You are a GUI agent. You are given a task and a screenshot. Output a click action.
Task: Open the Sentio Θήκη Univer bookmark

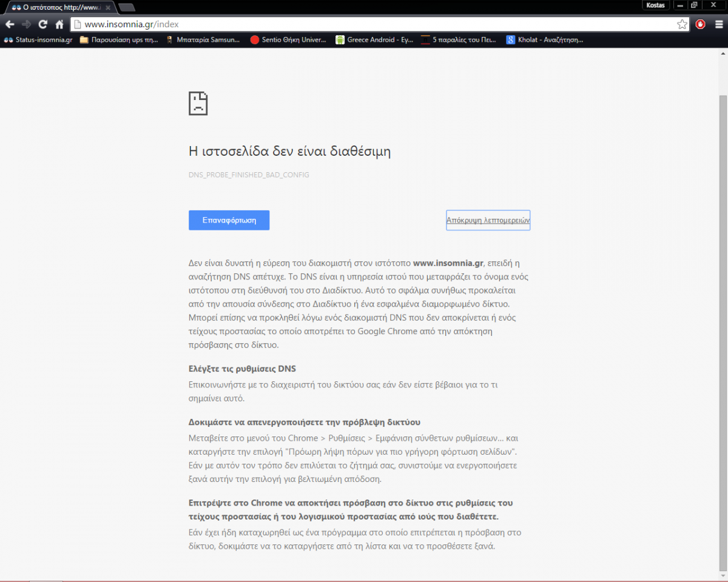(288, 40)
